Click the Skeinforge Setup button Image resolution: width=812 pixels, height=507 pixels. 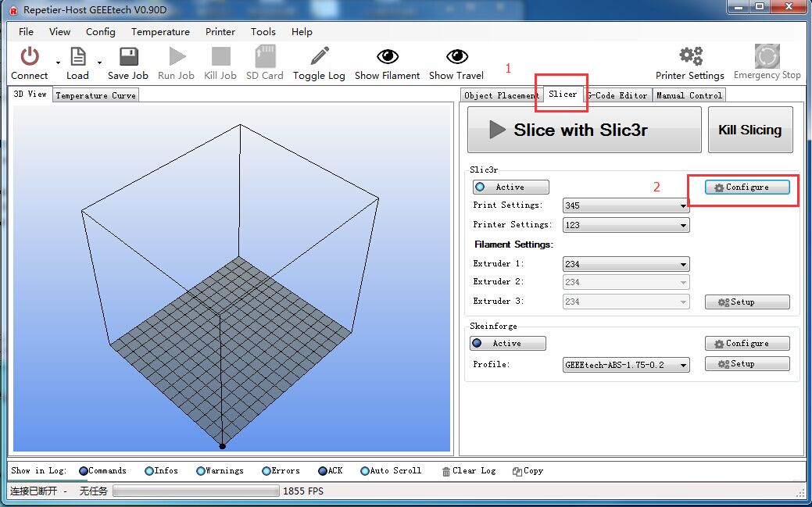[747, 363]
